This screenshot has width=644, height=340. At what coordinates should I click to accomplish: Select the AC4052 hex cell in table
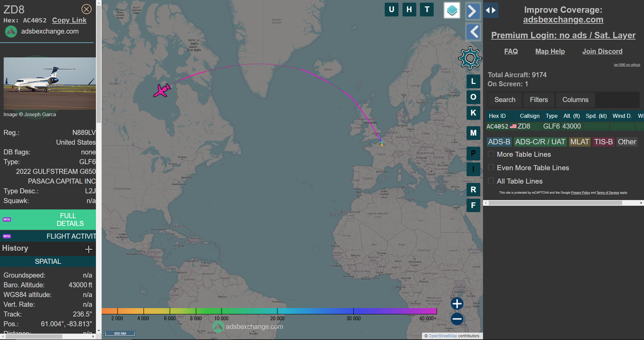click(497, 126)
